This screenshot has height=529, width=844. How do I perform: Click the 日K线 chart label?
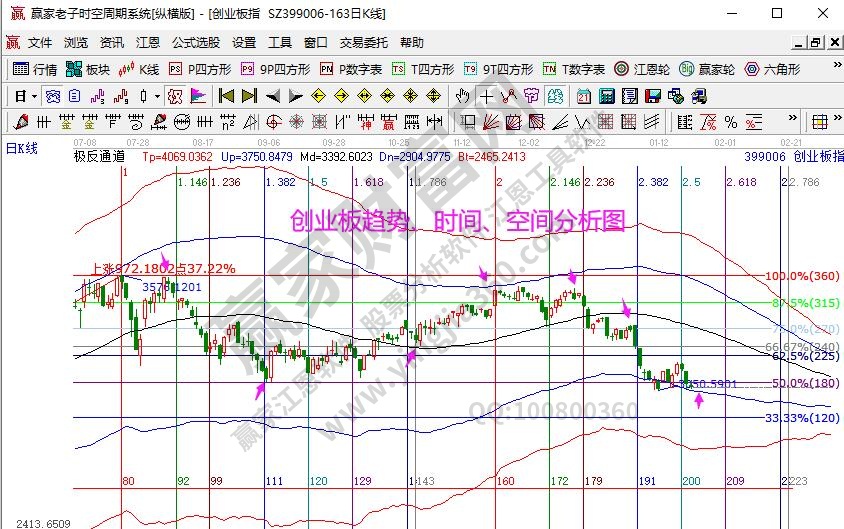point(22,148)
